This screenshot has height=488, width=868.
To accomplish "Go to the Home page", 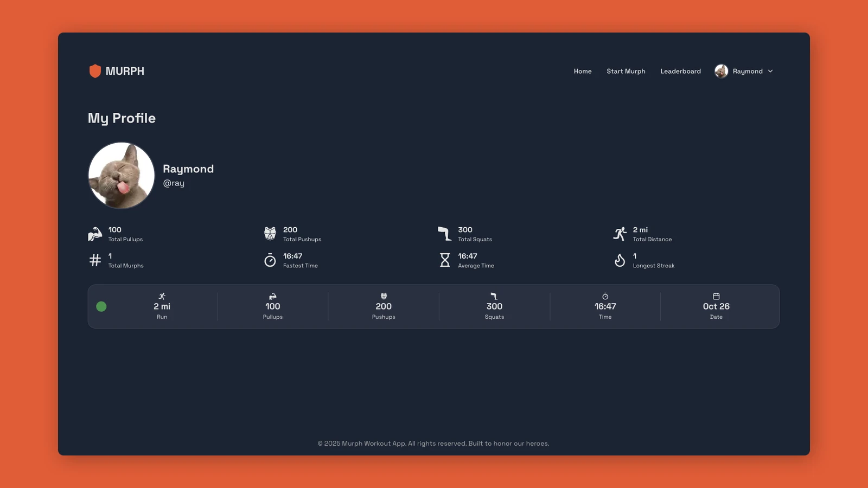I will [x=583, y=71].
